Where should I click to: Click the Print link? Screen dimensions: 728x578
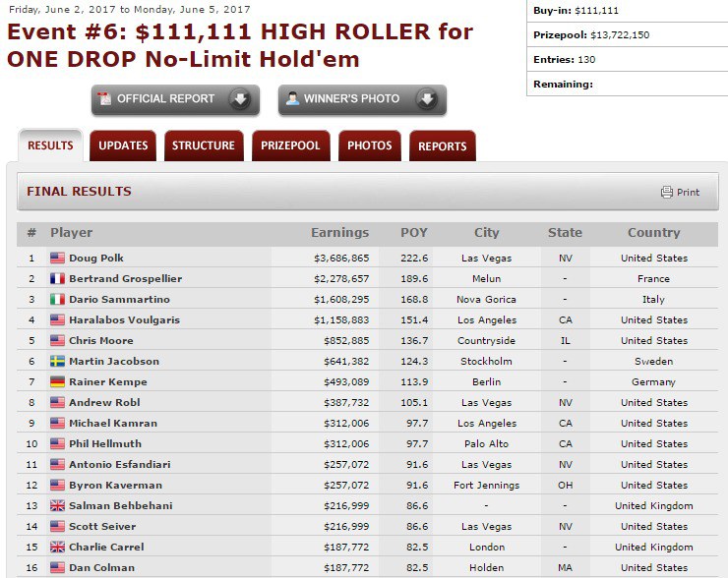pos(688,192)
